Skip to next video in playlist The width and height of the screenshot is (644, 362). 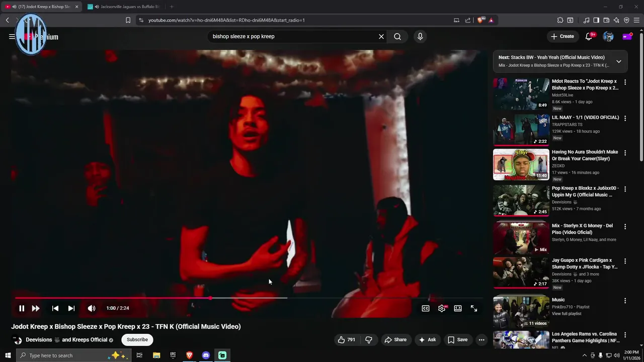[x=71, y=308]
